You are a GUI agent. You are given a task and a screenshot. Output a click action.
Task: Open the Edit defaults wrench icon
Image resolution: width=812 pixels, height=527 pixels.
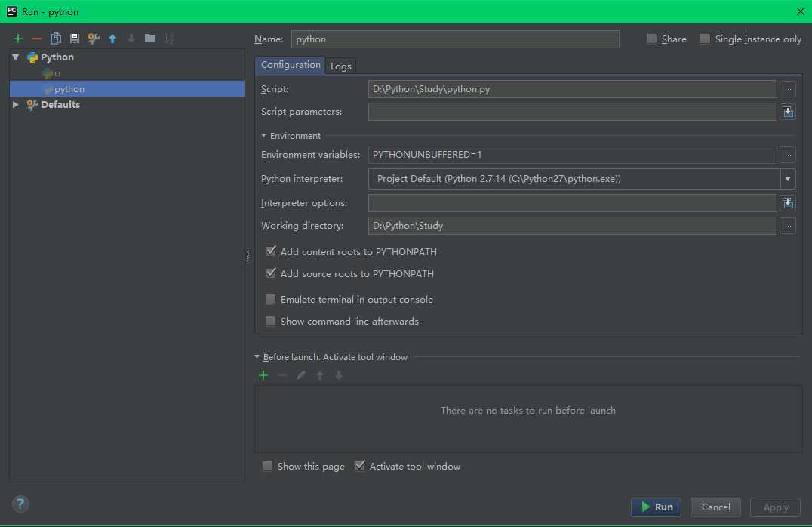pyautogui.click(x=94, y=39)
